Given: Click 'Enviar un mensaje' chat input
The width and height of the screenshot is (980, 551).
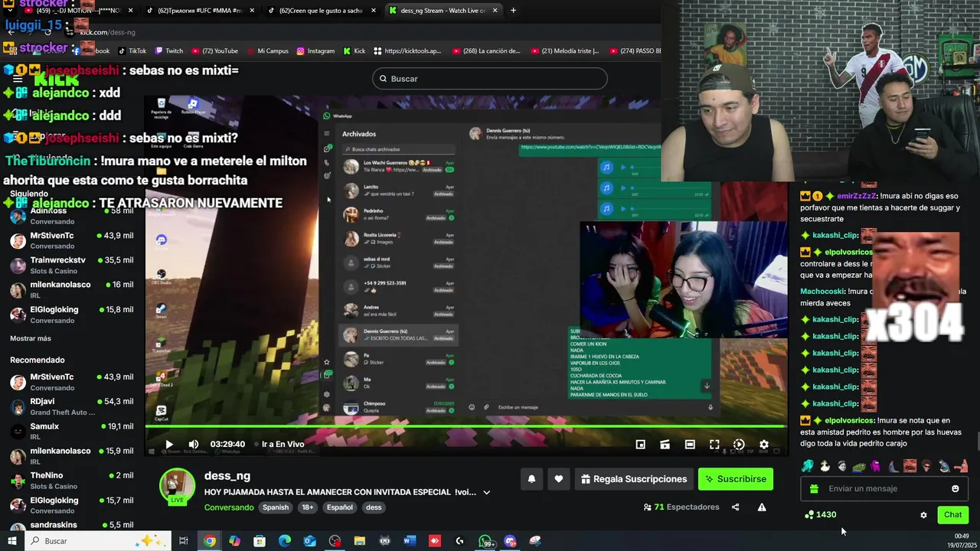Looking at the screenshot, I should click(884, 488).
